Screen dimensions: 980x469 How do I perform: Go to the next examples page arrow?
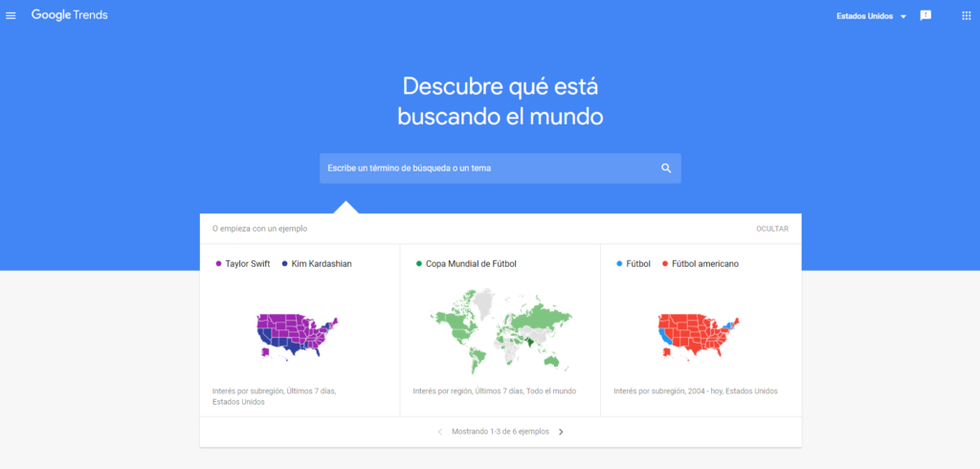pyautogui.click(x=561, y=432)
